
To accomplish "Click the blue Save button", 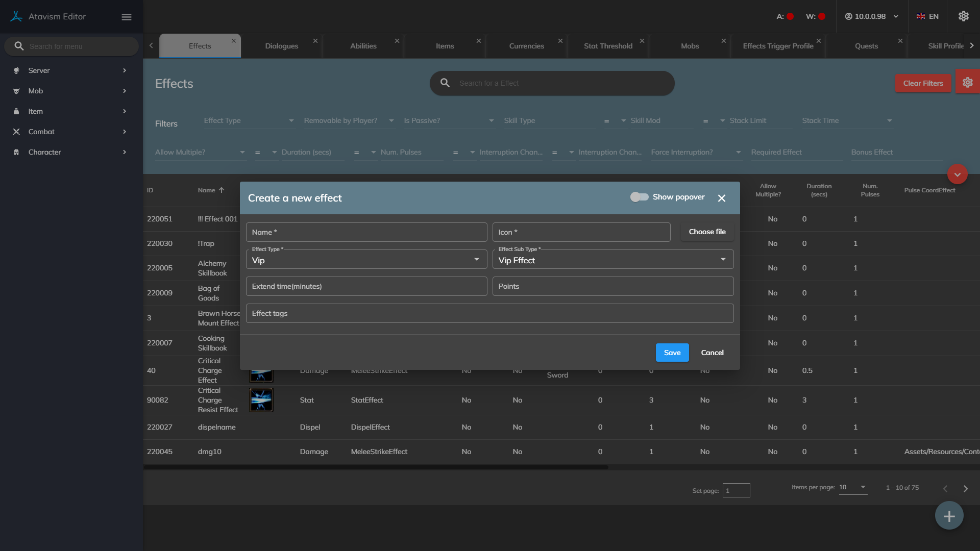I will [x=672, y=353].
